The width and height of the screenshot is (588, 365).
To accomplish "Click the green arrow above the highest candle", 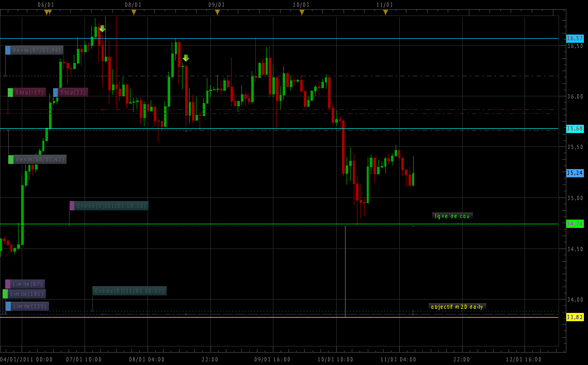I will 102,29.
